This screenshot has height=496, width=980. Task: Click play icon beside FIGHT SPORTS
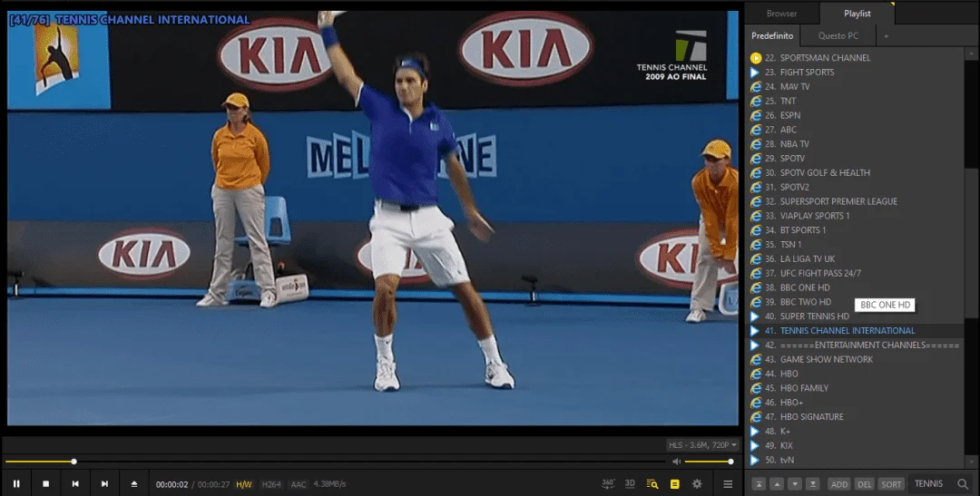tap(756, 72)
